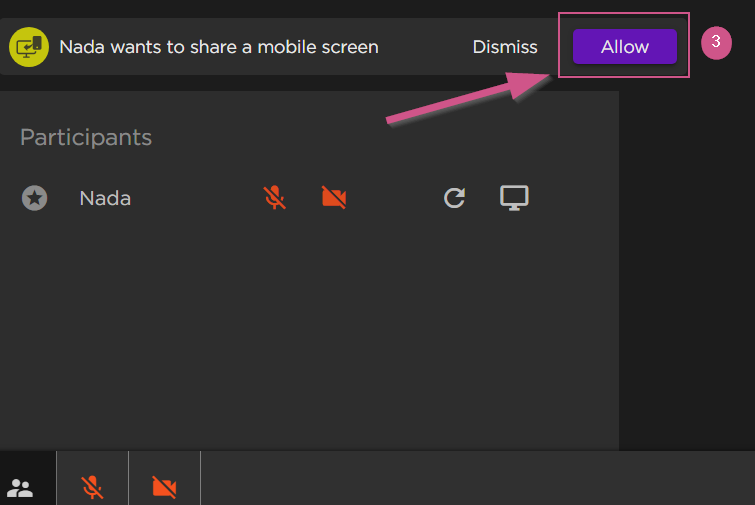Dismiss the mobile screen share request
The image size is (755, 505).
point(505,47)
